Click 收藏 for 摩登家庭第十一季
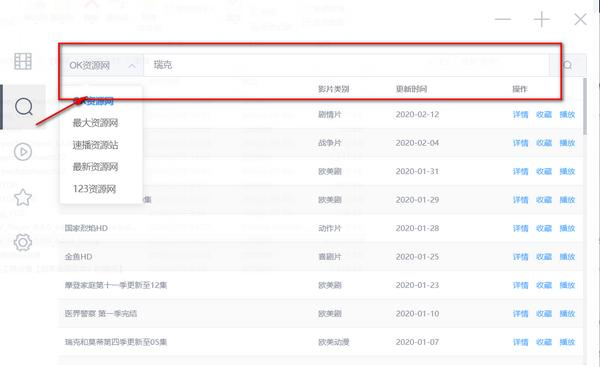This screenshot has height=367, width=600. point(544,285)
